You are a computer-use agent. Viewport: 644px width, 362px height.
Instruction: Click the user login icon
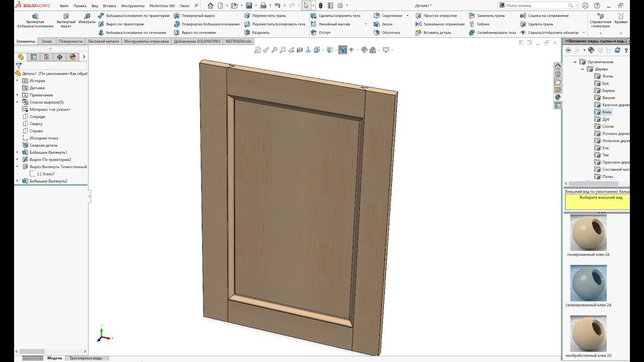586,6
